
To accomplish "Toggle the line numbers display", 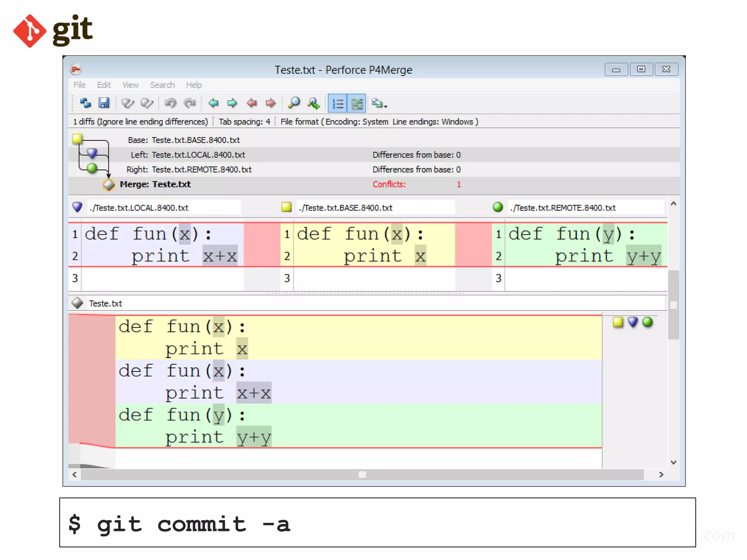I will point(338,104).
